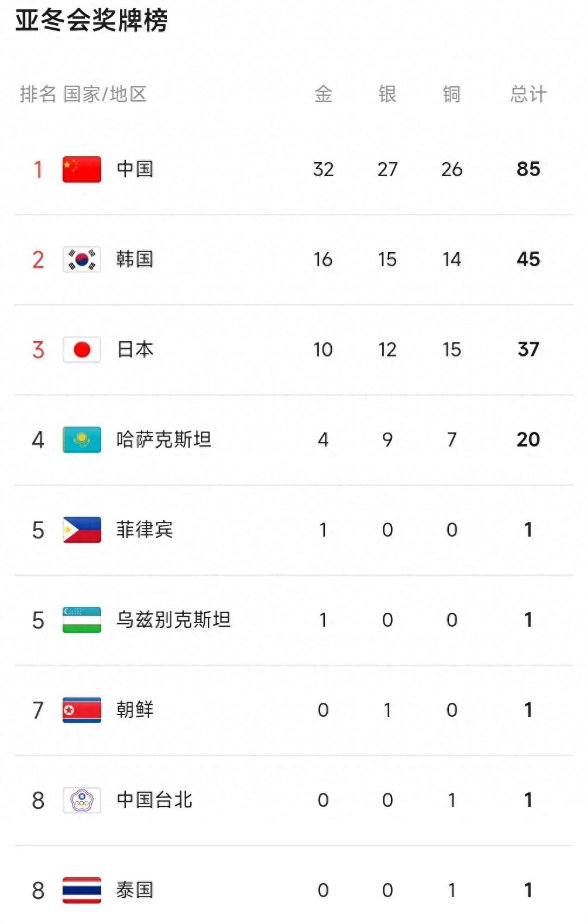Click the 亚冬会奖牌榜 title

(x=92, y=20)
